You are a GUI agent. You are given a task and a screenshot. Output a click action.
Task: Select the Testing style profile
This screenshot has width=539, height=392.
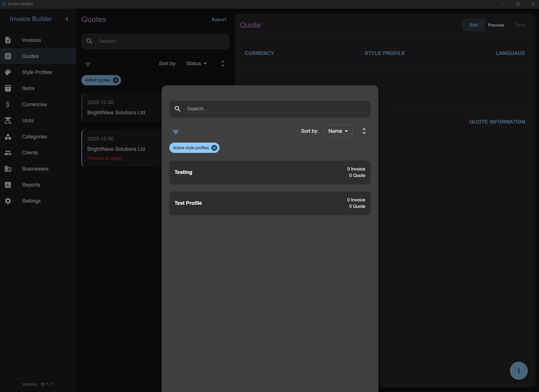[270, 172]
